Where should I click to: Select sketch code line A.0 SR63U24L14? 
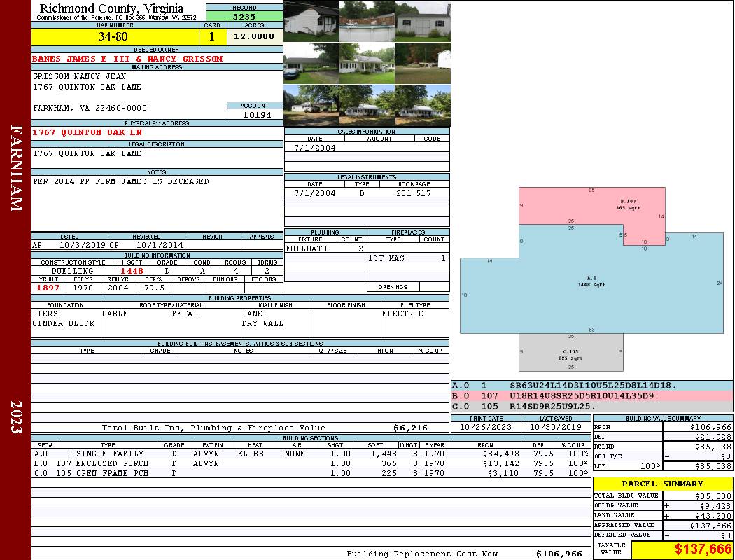[x=591, y=386]
